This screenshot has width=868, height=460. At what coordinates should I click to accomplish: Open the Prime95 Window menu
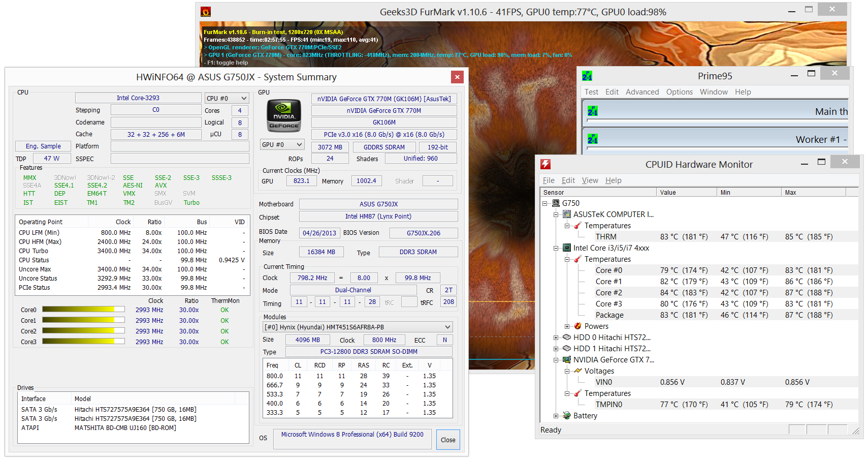[x=714, y=92]
